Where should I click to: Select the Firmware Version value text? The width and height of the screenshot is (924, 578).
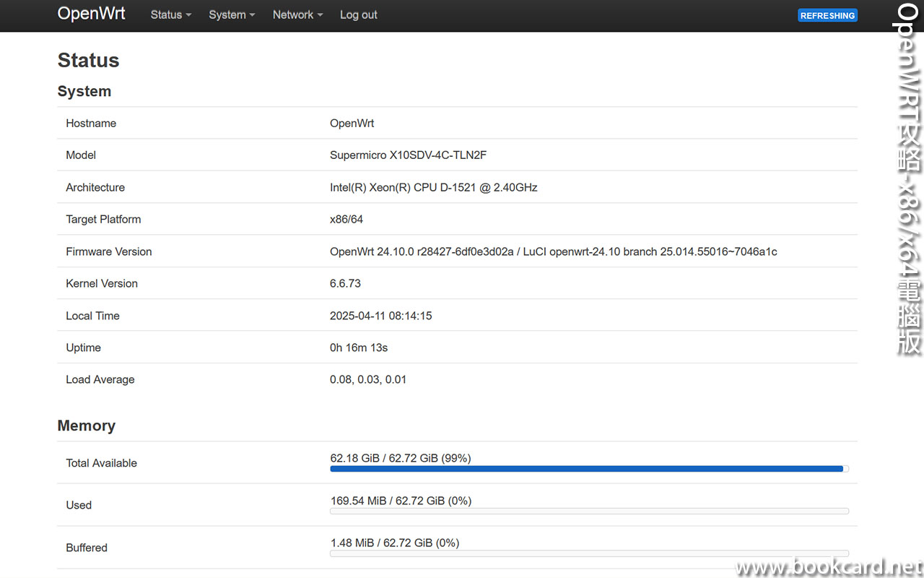coord(553,251)
